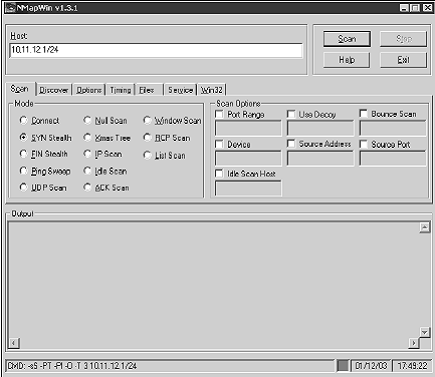Screen dimensions: 435x377
Task: Click the CMD command line status field
Action: [x=170, y=366]
